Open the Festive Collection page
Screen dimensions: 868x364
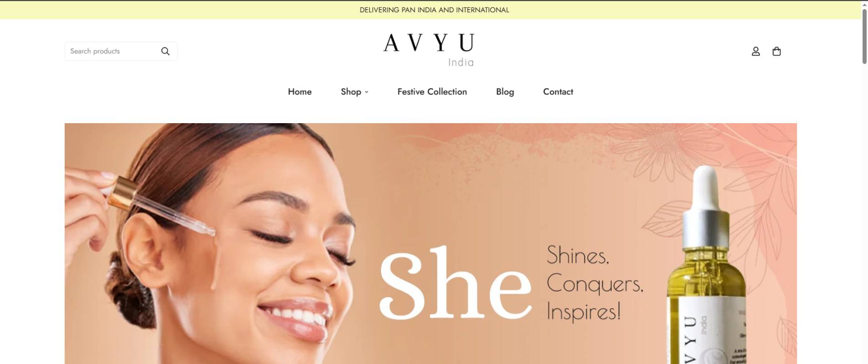(432, 92)
